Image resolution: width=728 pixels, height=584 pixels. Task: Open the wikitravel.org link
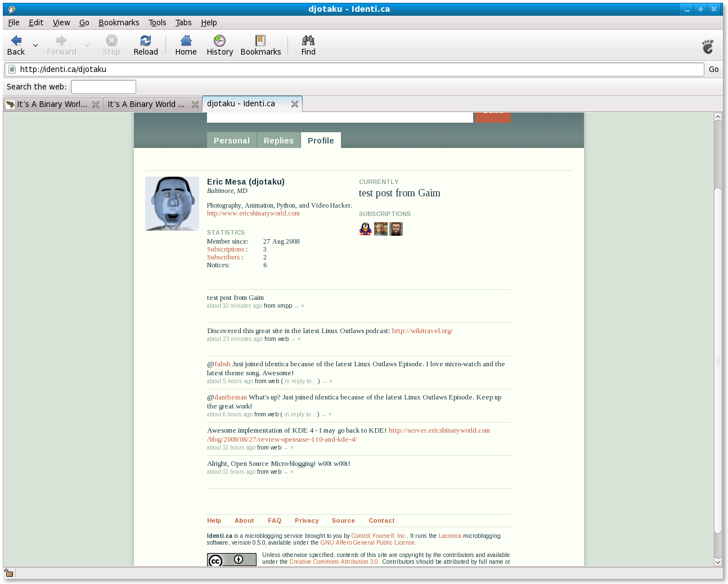coord(423,331)
